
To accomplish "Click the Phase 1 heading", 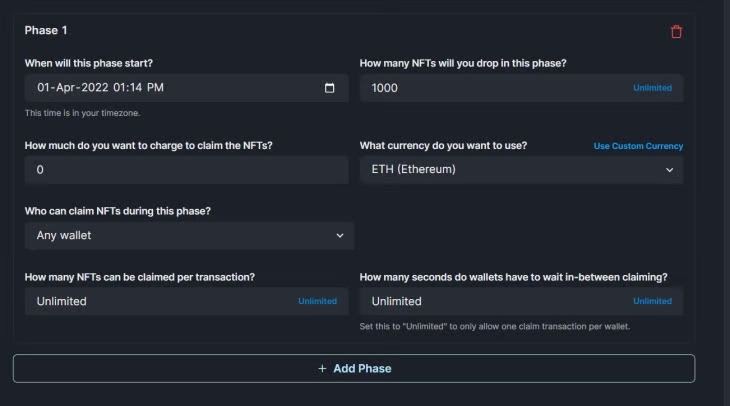I will (x=47, y=31).
